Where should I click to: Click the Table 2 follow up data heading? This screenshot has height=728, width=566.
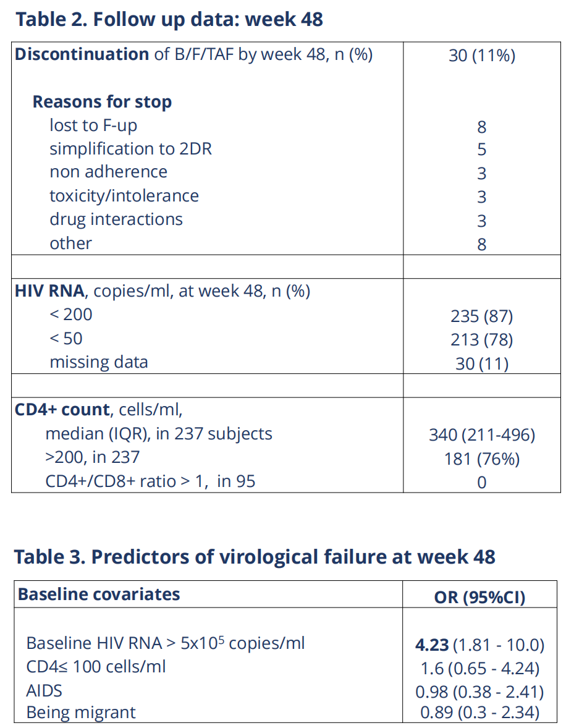click(x=169, y=19)
